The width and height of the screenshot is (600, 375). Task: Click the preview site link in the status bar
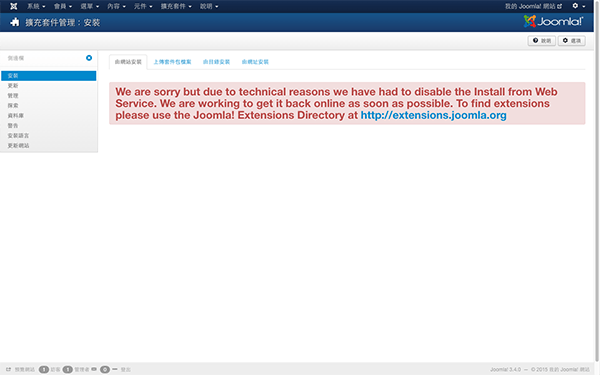click(21, 370)
